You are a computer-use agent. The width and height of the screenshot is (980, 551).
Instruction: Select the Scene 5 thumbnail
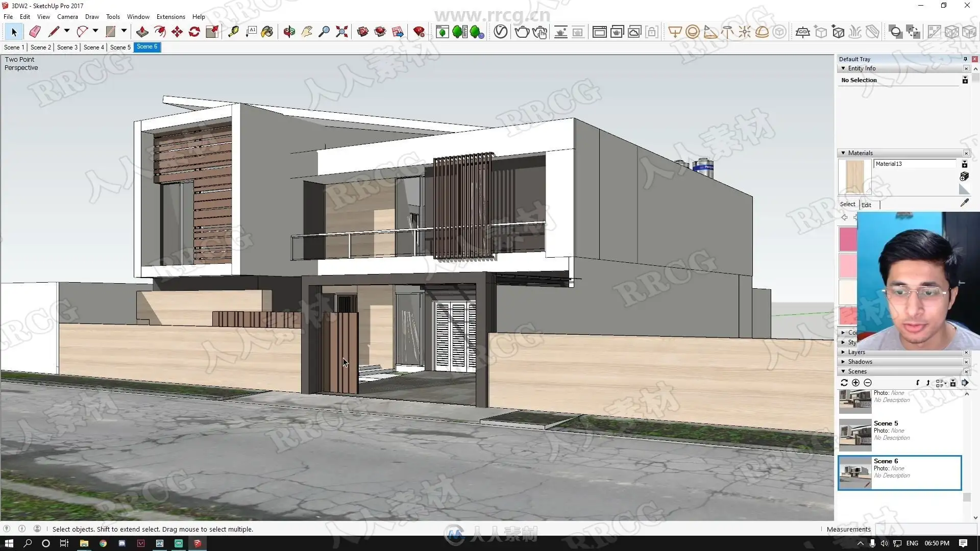(855, 435)
